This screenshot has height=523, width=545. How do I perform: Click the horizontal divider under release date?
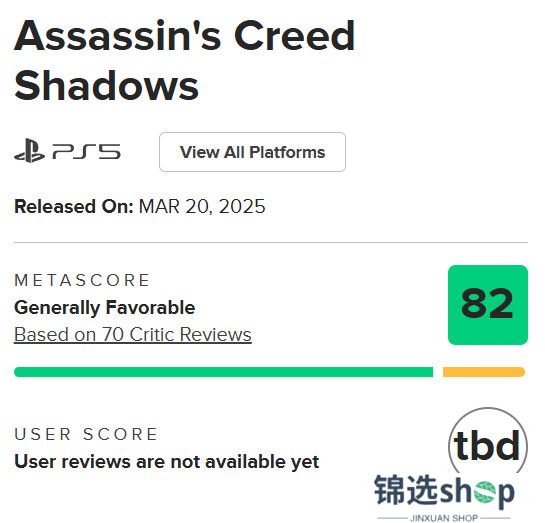(x=271, y=242)
